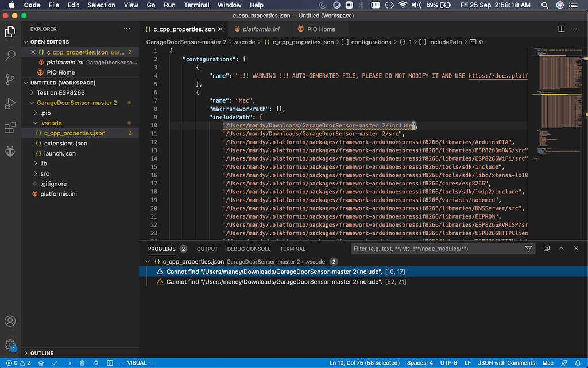588x368 pixels.
Task: Maximize the bottom panel size
Action: (x=562, y=249)
